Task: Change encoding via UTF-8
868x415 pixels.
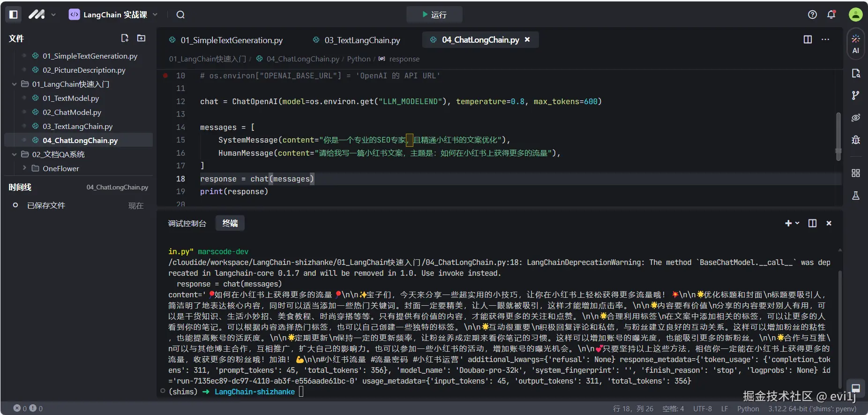Action: point(703,408)
